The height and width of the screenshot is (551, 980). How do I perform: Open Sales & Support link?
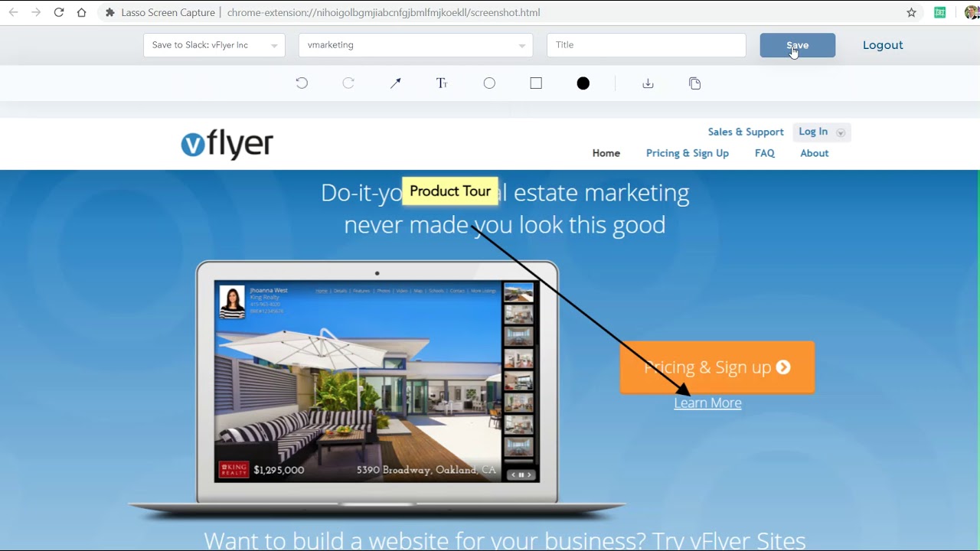click(x=746, y=132)
